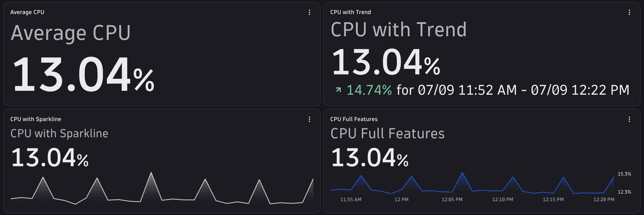644x215 pixels.
Task: Click the 12:05 PM axis label
Action: point(452,200)
